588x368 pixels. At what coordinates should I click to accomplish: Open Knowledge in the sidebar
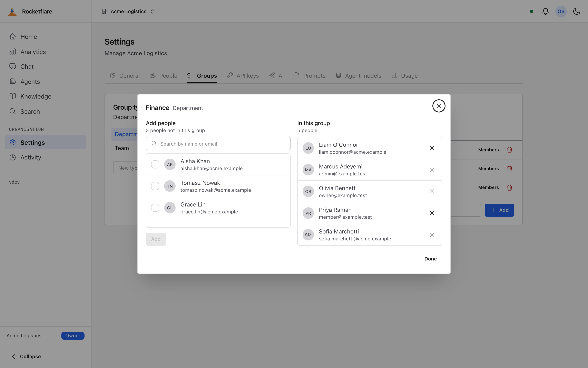point(46,96)
